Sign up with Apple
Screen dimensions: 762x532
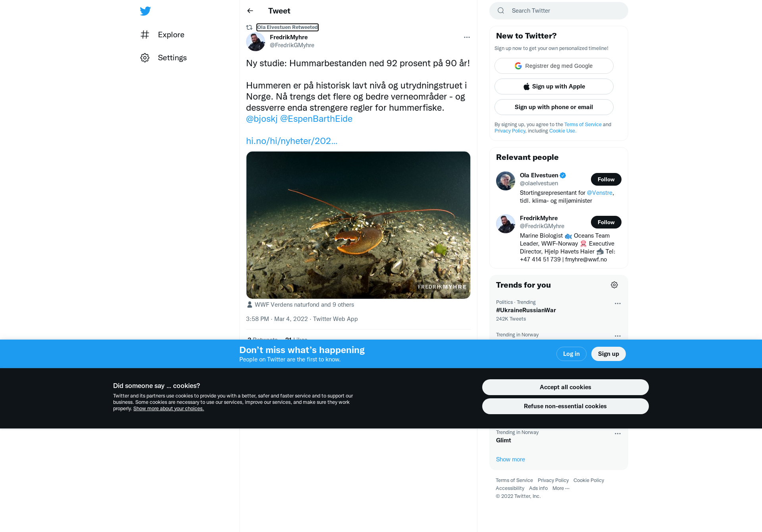click(x=554, y=86)
